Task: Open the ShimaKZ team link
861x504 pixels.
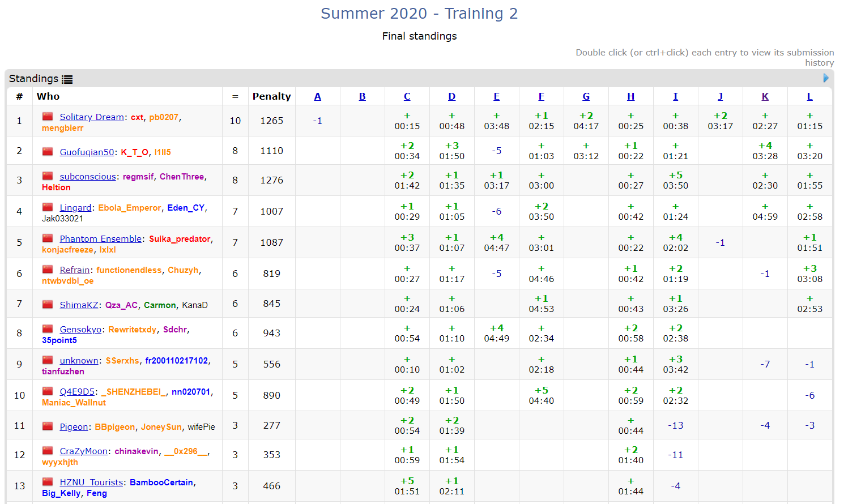Action: pyautogui.click(x=79, y=305)
